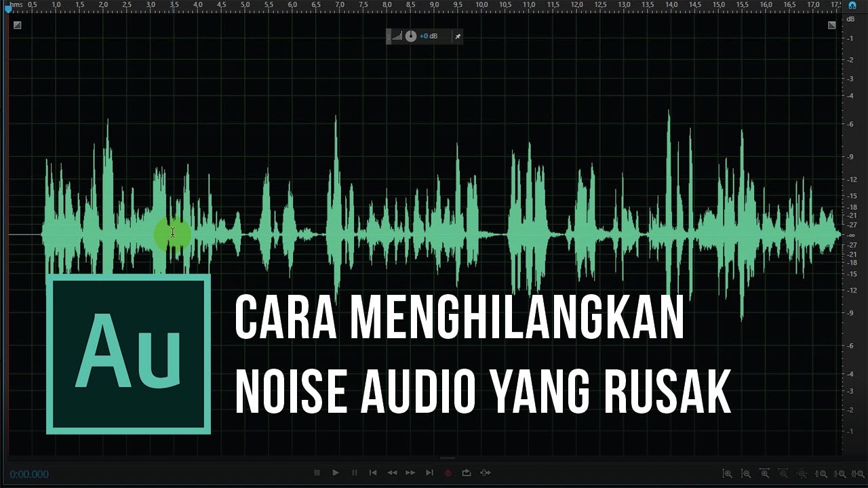
Task: Pause playback with the Pause button
Action: [354, 472]
